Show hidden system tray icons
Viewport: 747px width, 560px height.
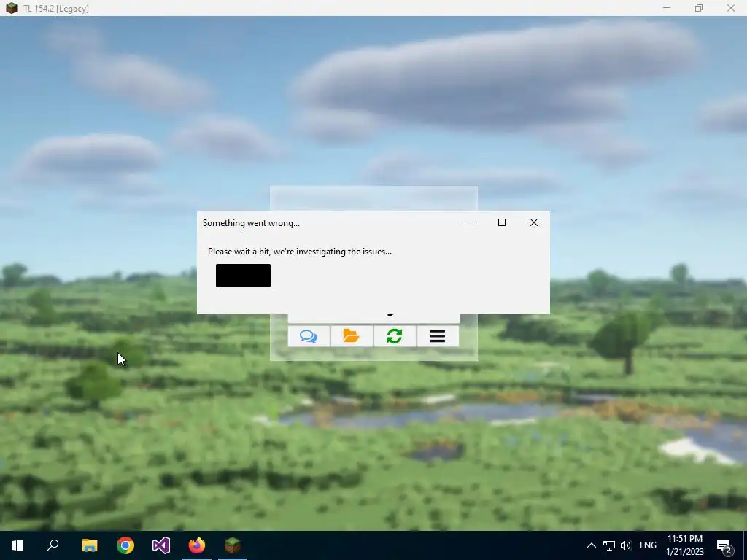coord(591,545)
